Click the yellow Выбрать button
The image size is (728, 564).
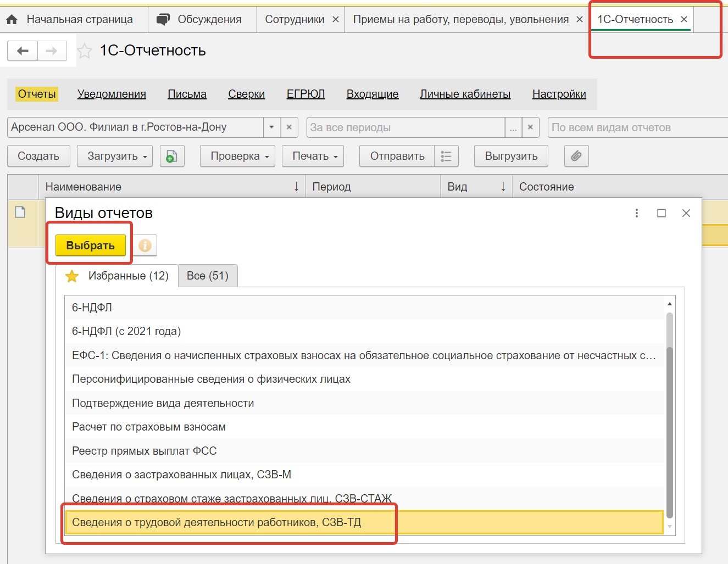pos(91,245)
